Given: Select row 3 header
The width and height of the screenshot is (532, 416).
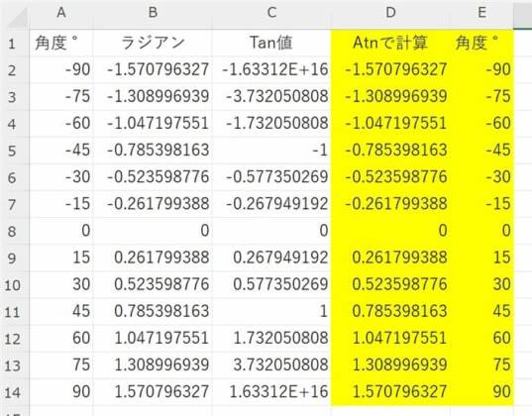Looking at the screenshot, I should click(x=12, y=97).
